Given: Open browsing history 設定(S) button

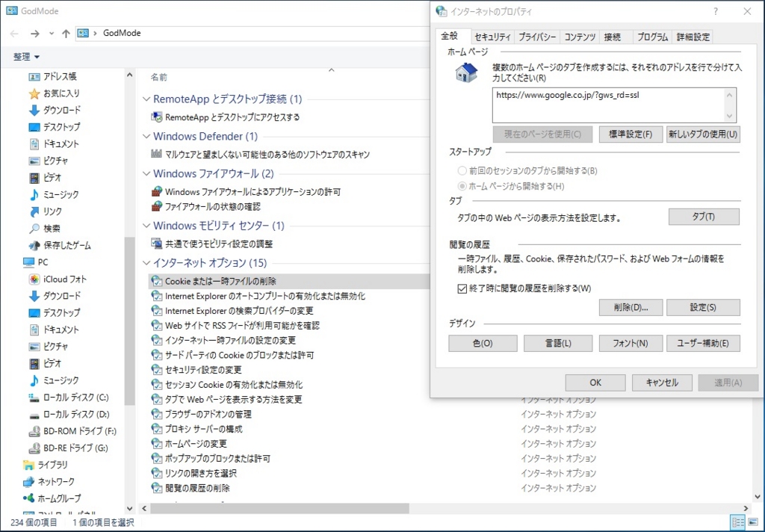Looking at the screenshot, I should tap(703, 308).
